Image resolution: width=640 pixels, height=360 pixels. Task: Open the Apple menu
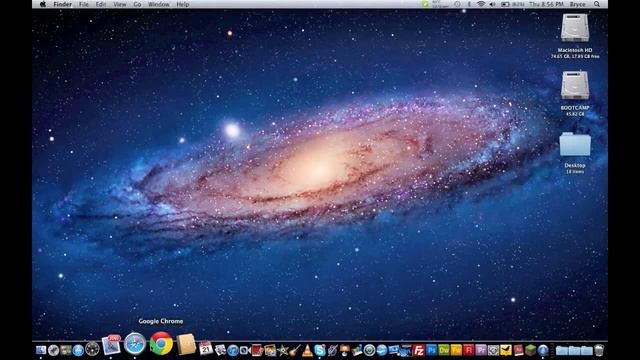42,4
